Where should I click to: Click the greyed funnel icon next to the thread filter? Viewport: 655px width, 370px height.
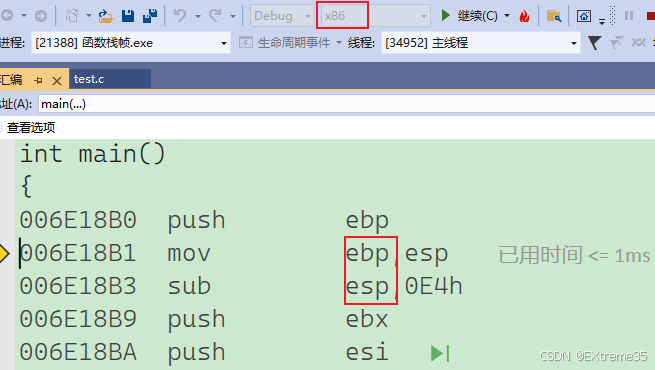(x=616, y=43)
